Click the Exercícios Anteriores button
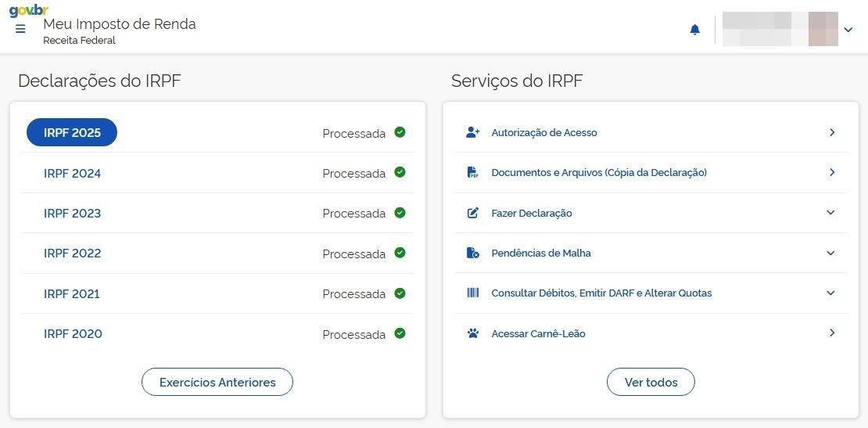This screenshot has width=868, height=428. pos(217,383)
